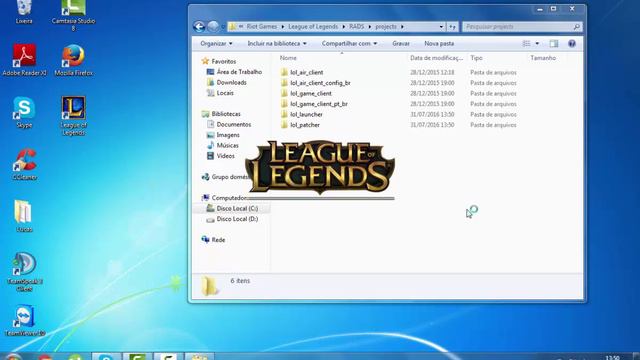The height and width of the screenshot is (360, 640).
Task: Select Rede in navigation pane
Action: pos(213,240)
